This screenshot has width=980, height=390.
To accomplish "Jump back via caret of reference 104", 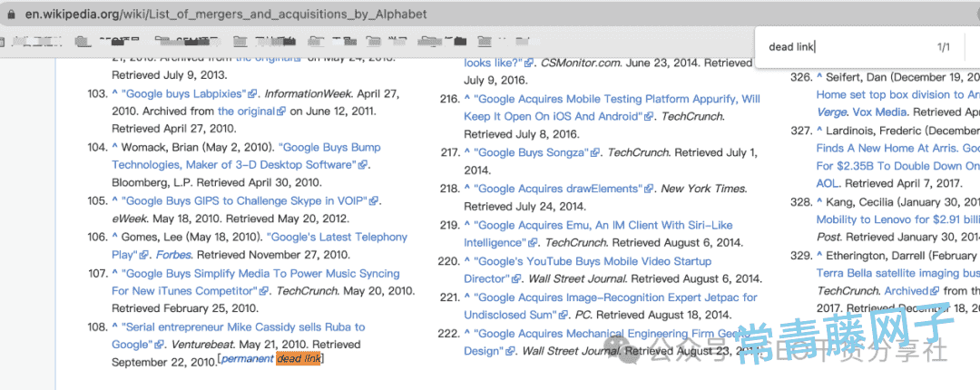I will [x=115, y=147].
